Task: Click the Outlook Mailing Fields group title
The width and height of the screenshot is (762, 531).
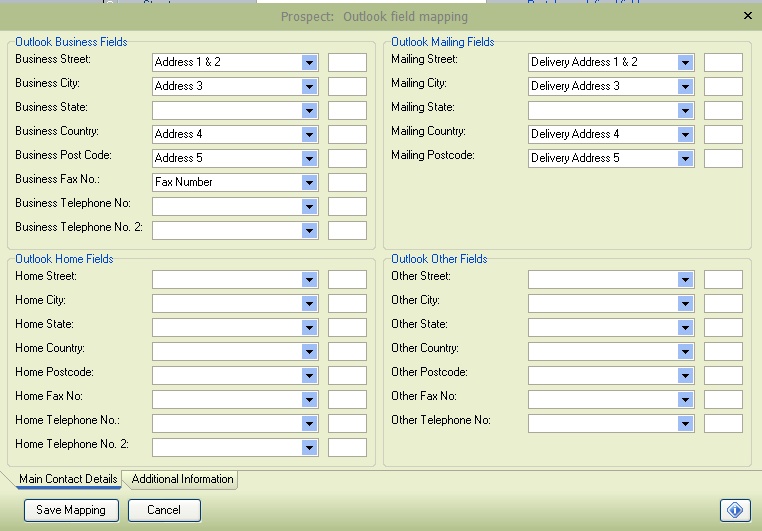Action: (x=442, y=42)
